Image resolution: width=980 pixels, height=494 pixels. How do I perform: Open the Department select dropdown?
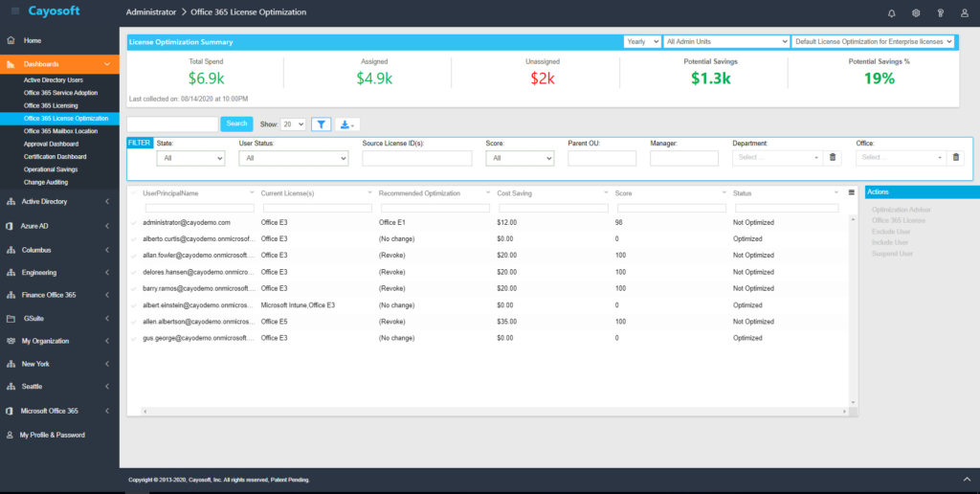click(777, 158)
